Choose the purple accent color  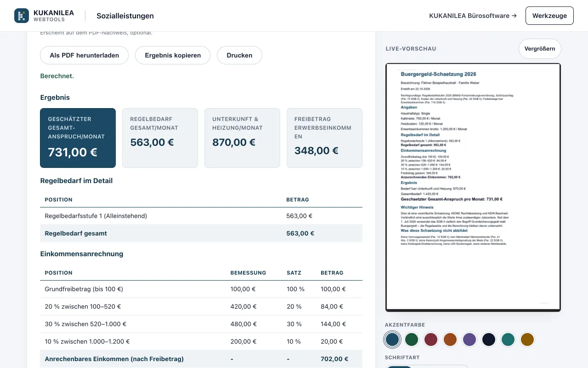tap(469, 339)
